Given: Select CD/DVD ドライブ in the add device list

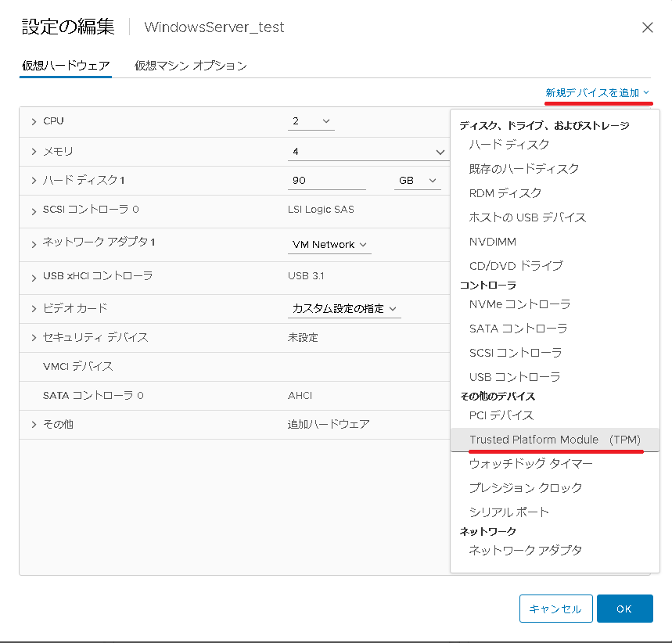Looking at the screenshot, I should click(516, 266).
